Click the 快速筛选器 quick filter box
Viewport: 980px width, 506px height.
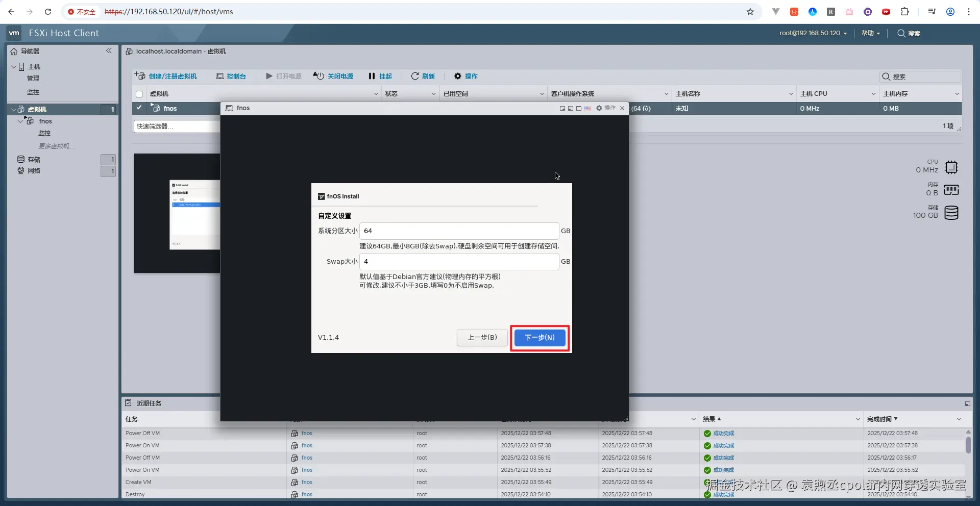(177, 127)
